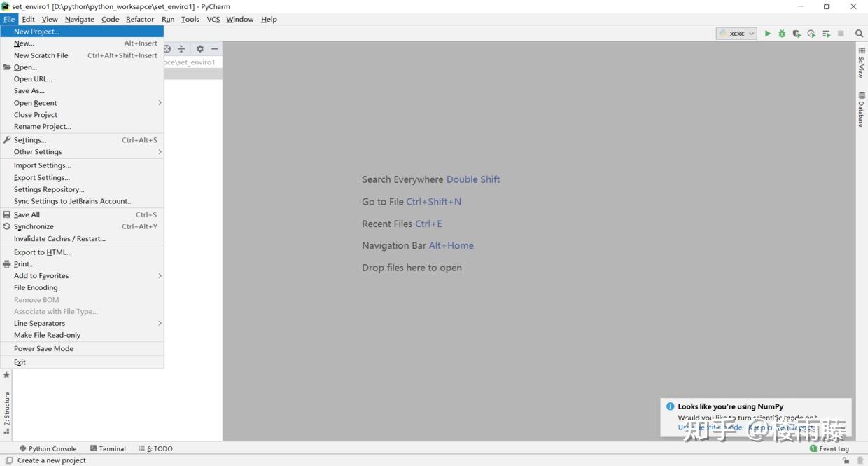868x466 pixels.
Task: Choose File Encoding entry
Action: (82, 288)
